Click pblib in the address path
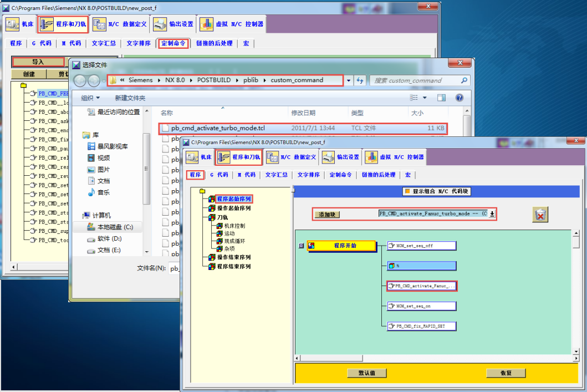587x392 pixels. pyautogui.click(x=251, y=80)
